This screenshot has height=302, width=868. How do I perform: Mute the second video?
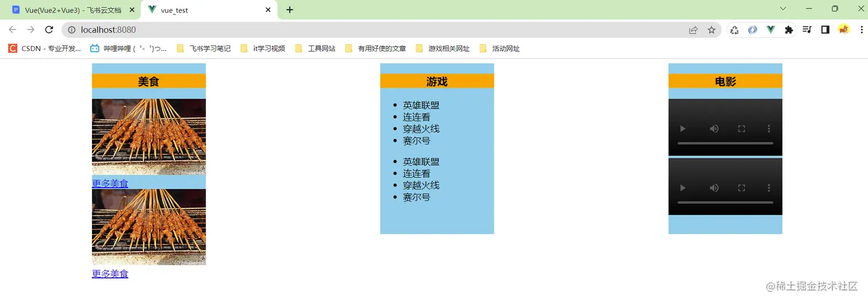(714, 188)
